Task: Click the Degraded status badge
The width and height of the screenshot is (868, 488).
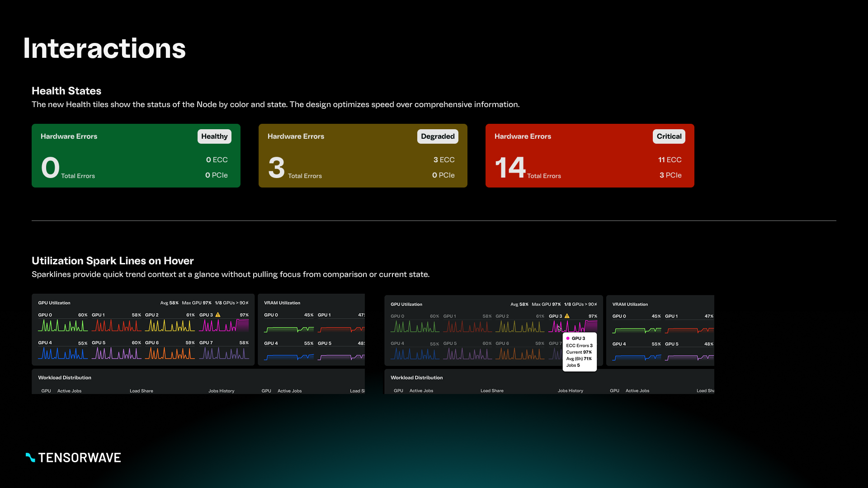Action: (437, 136)
